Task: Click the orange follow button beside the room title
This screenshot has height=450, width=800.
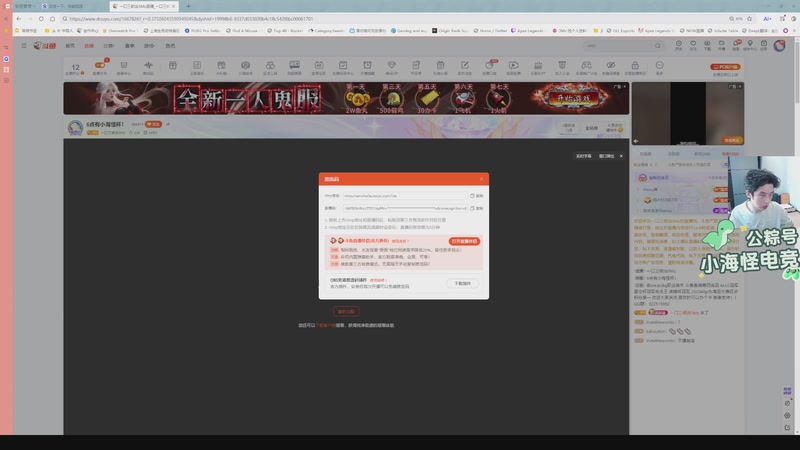Action: pyautogui.click(x=153, y=124)
